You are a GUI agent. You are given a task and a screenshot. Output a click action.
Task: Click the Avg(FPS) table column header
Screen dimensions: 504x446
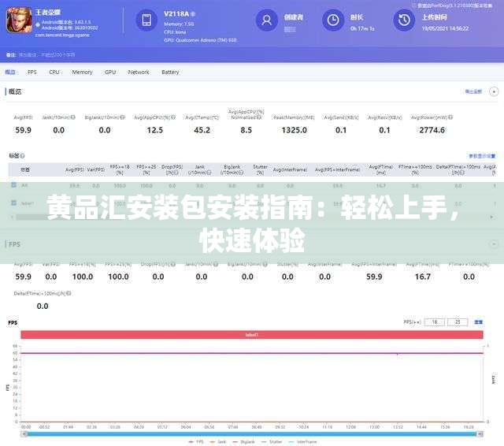point(75,169)
